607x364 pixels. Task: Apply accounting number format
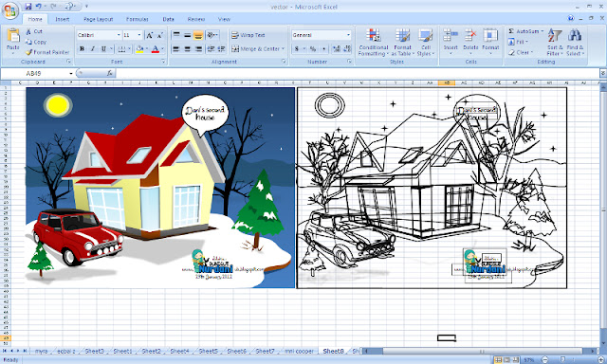297,48
